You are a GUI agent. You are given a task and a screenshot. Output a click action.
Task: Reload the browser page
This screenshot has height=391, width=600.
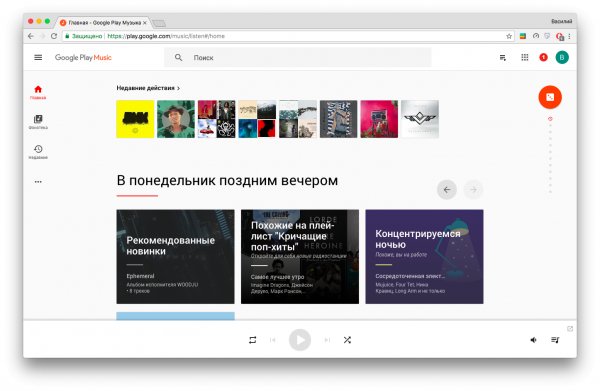point(54,36)
